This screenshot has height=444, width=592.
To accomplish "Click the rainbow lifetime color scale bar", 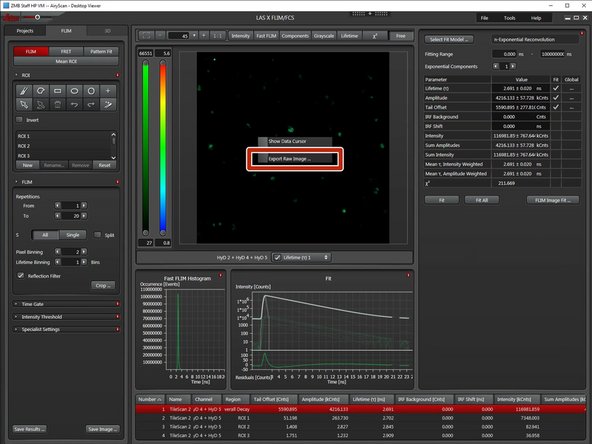I will click(x=163, y=147).
